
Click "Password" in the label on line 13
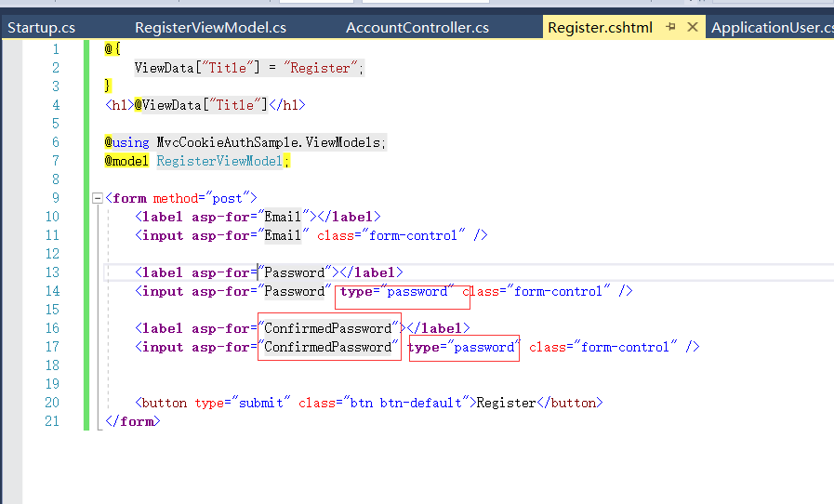295,273
